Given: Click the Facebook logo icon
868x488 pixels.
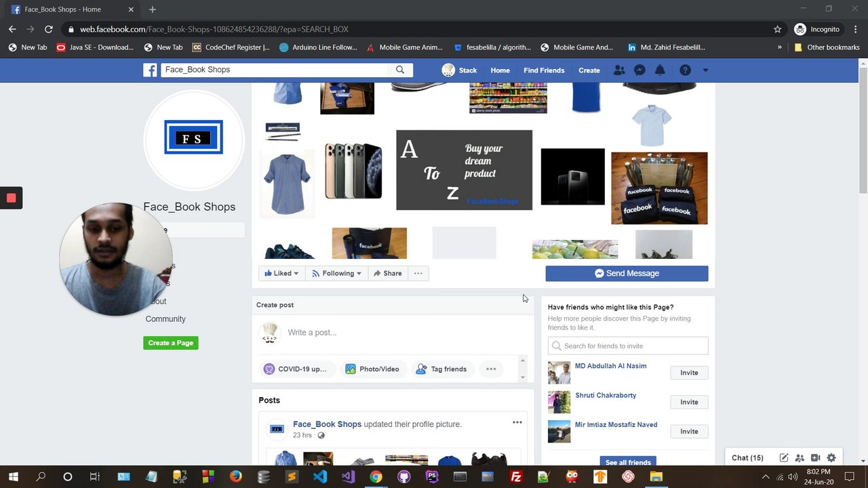Looking at the screenshot, I should click(150, 70).
